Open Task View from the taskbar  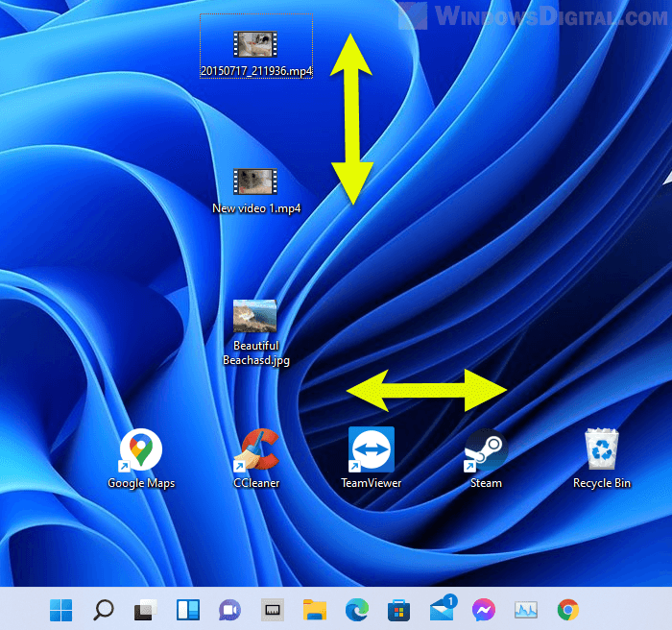click(x=145, y=610)
